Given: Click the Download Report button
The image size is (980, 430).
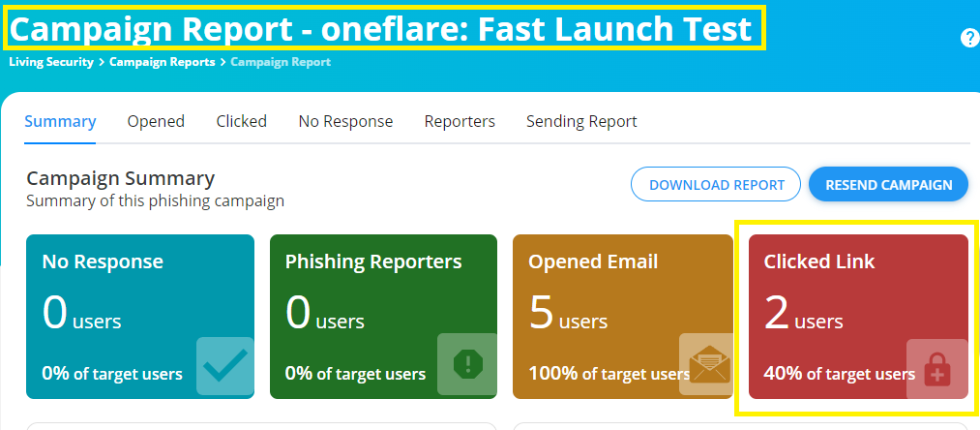Looking at the screenshot, I should [716, 185].
